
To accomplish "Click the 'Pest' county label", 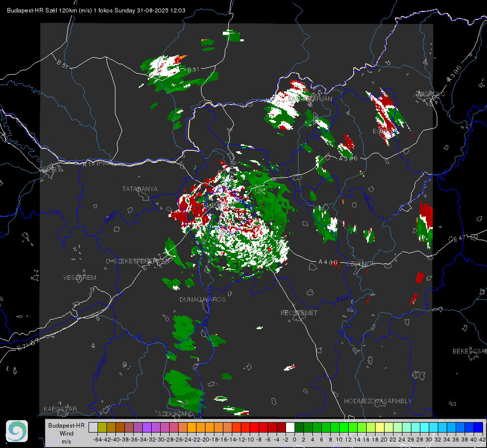I will pos(343,299).
